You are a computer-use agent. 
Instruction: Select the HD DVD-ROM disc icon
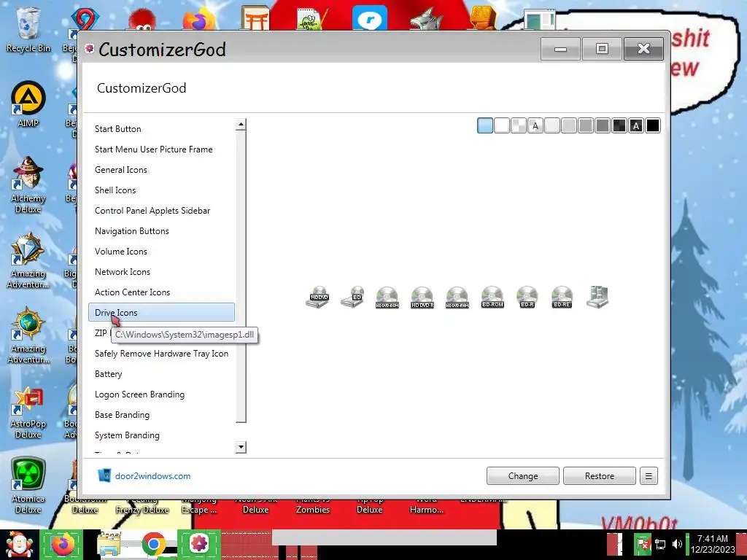387,297
